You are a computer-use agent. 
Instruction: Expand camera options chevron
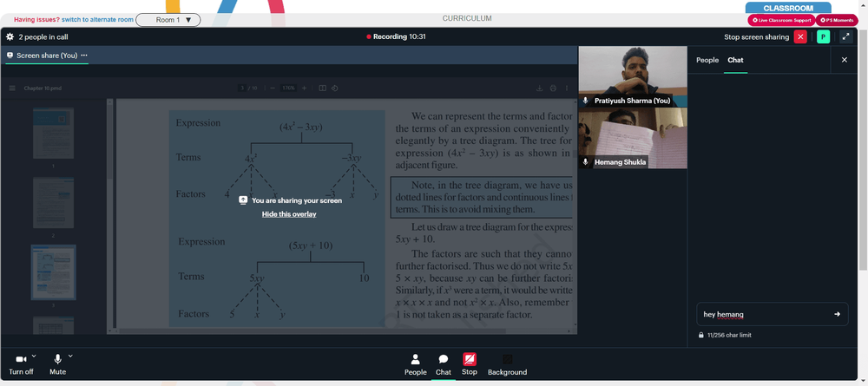point(34,356)
